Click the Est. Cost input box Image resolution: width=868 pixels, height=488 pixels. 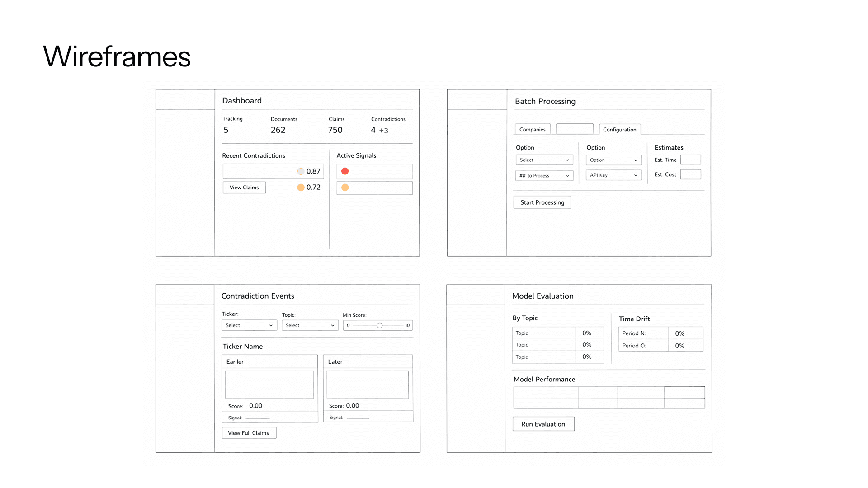coord(690,174)
